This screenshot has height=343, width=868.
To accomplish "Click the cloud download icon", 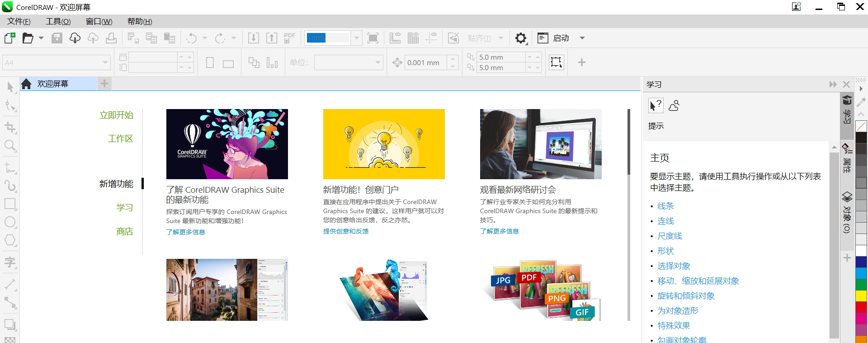I will pos(75,38).
